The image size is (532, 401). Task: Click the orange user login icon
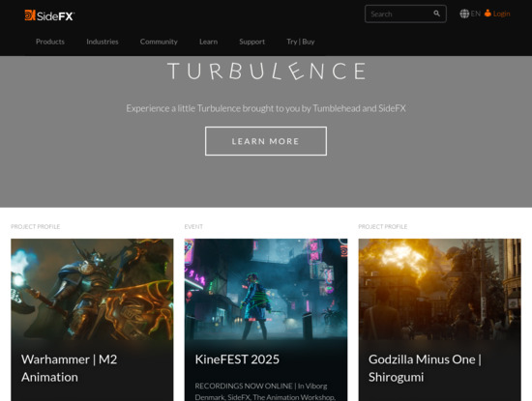[x=488, y=14]
